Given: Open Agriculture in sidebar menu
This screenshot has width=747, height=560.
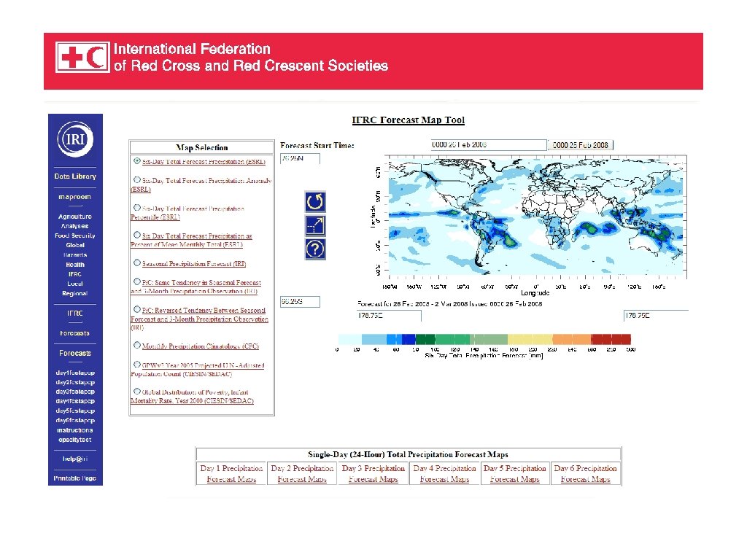Looking at the screenshot, I should coord(75,216).
